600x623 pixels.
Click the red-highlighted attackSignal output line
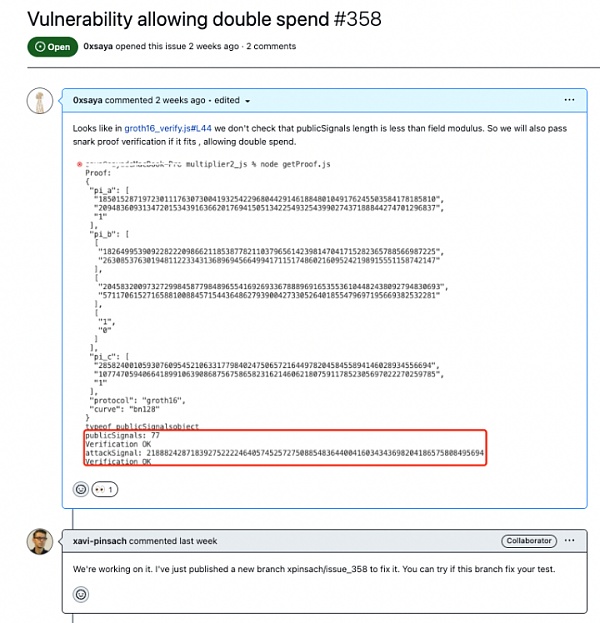tap(284, 453)
